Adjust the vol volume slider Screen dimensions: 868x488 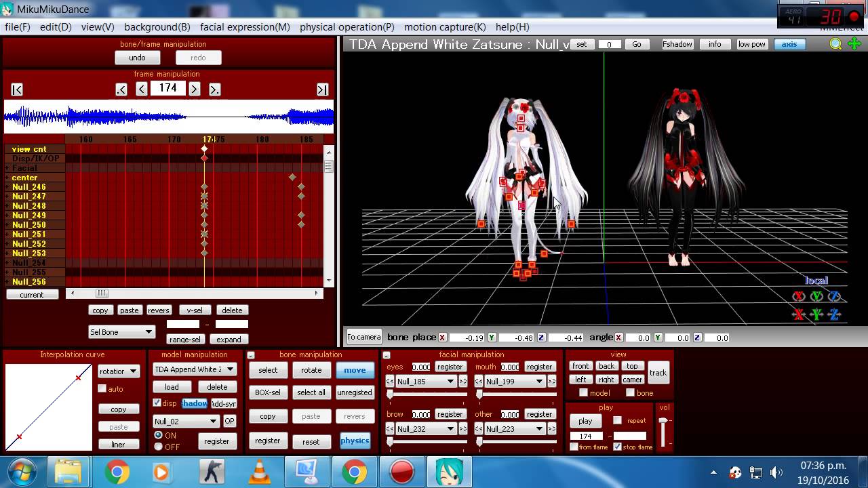pyautogui.click(x=663, y=422)
